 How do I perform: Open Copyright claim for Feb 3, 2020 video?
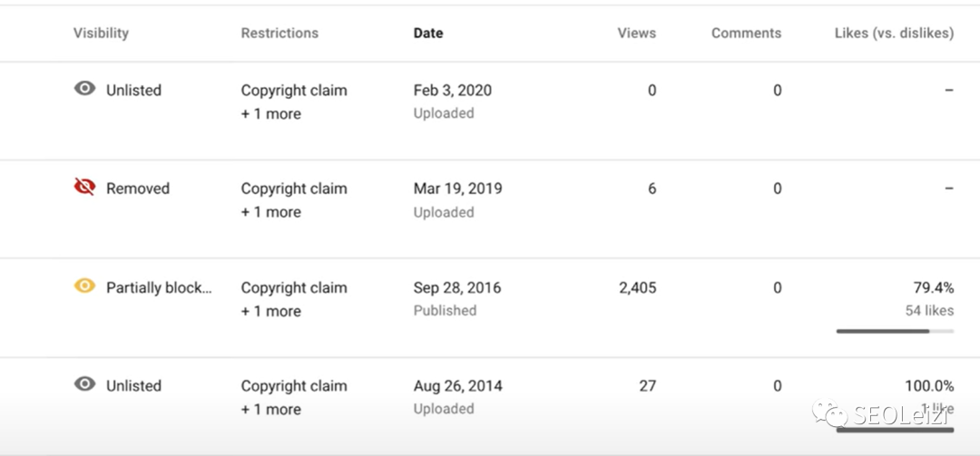coord(294,91)
